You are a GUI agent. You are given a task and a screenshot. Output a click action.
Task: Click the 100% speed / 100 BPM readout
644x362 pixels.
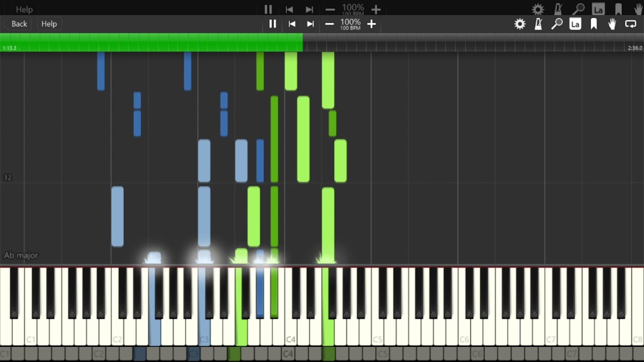pyautogui.click(x=350, y=24)
